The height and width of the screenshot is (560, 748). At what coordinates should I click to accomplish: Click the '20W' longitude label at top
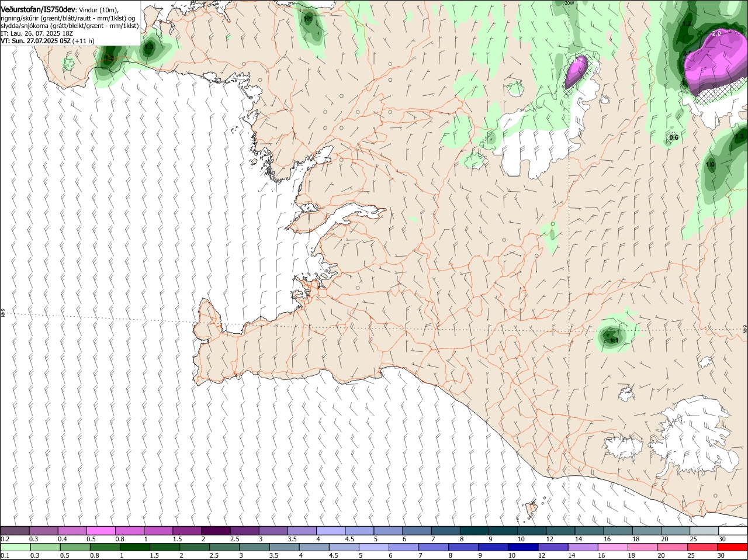click(570, 3)
